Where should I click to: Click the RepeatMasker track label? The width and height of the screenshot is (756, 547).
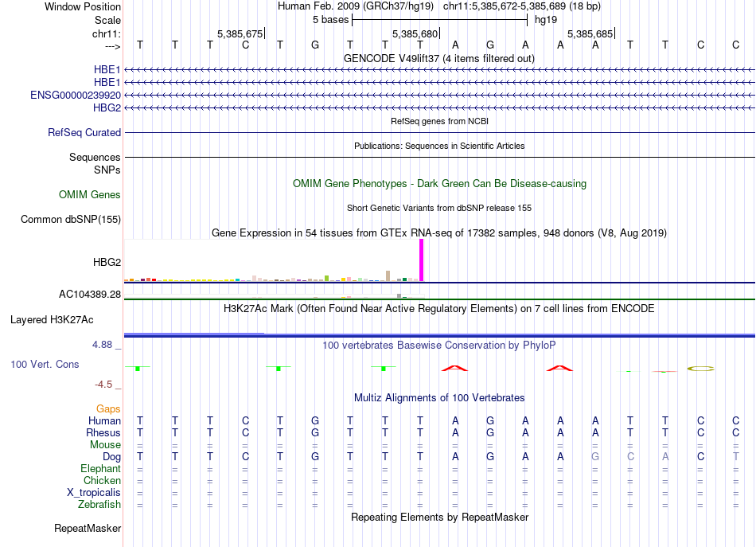pos(88,528)
